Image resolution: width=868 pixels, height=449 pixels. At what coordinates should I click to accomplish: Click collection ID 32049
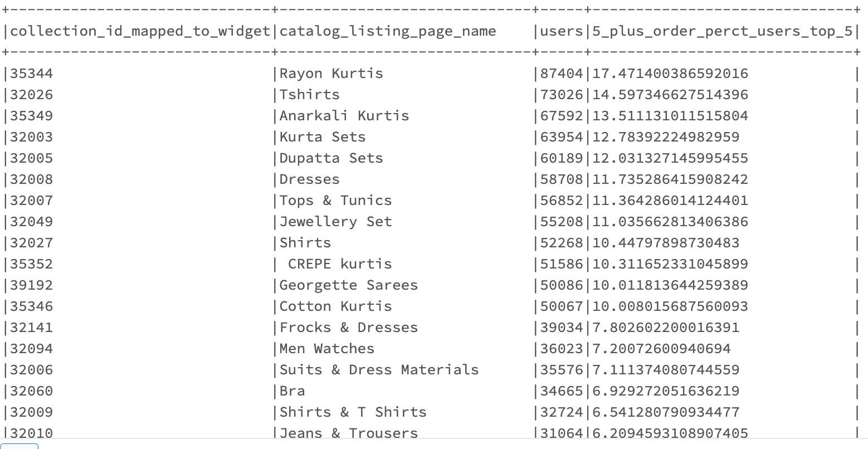click(31, 222)
